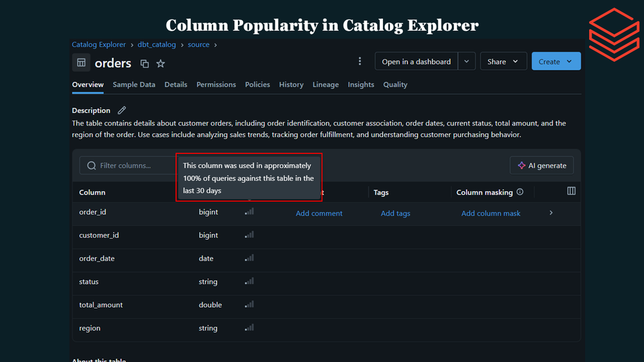Click the Description heading
The height and width of the screenshot is (362, 644).
[x=91, y=110]
